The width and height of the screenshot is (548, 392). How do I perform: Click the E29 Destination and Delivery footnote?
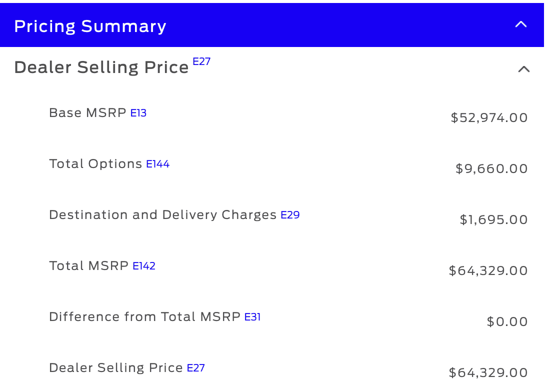pyautogui.click(x=290, y=215)
